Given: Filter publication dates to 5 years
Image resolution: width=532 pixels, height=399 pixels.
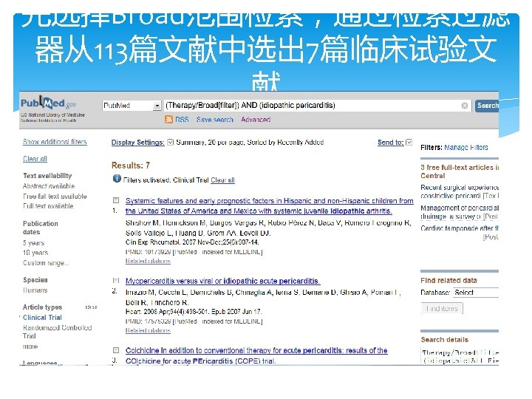Looking at the screenshot, I should [33, 243].
